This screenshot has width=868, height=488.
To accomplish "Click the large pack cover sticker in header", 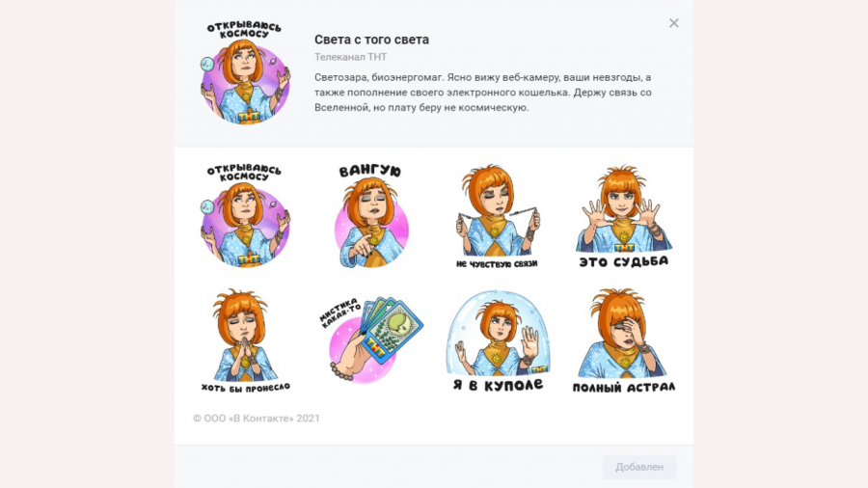I will click(245, 72).
